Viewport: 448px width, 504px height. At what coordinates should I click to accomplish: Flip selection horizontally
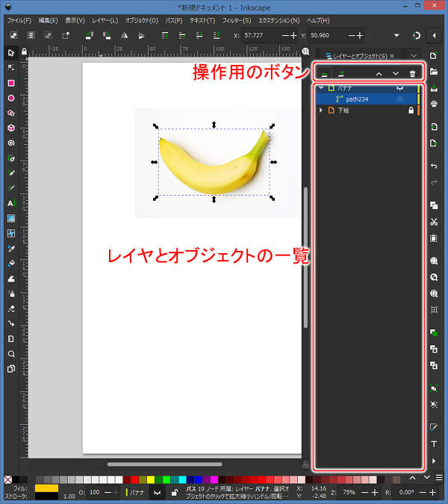click(x=124, y=35)
